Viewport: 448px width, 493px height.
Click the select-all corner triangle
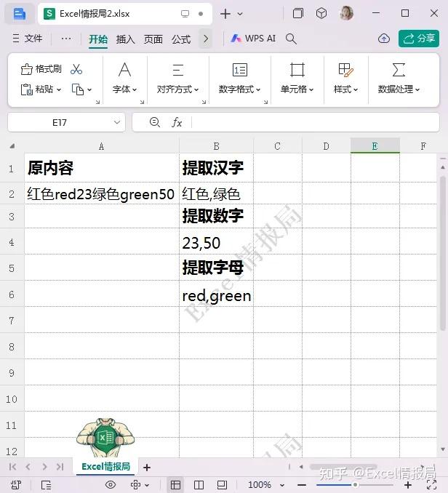coord(12,146)
